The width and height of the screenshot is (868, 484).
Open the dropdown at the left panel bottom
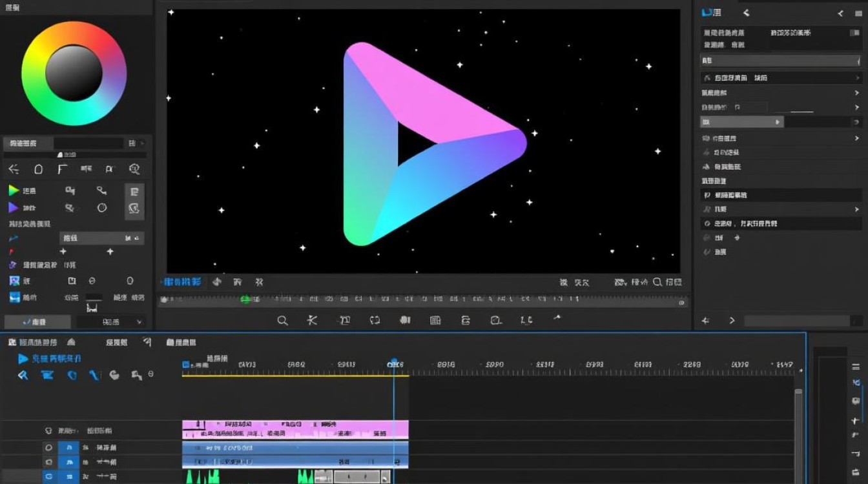coord(111,321)
